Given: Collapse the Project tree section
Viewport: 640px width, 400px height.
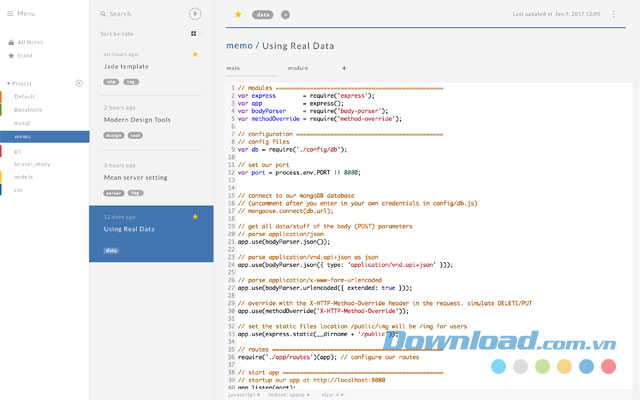Looking at the screenshot, I should click(9, 83).
